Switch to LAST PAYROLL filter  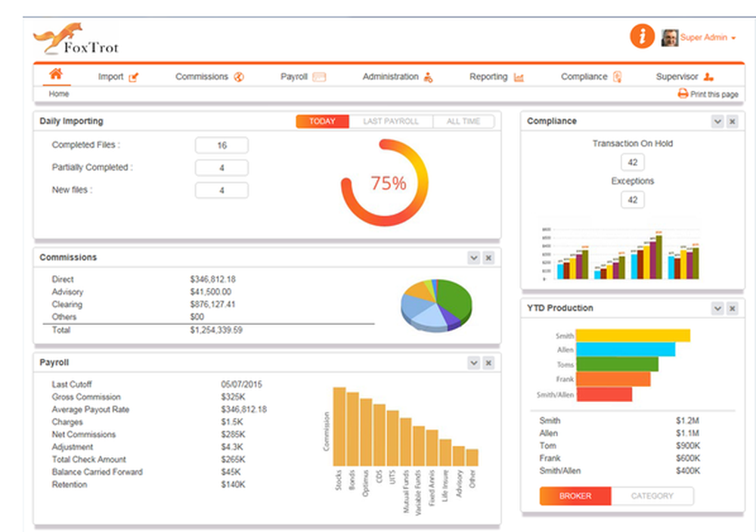(x=391, y=122)
